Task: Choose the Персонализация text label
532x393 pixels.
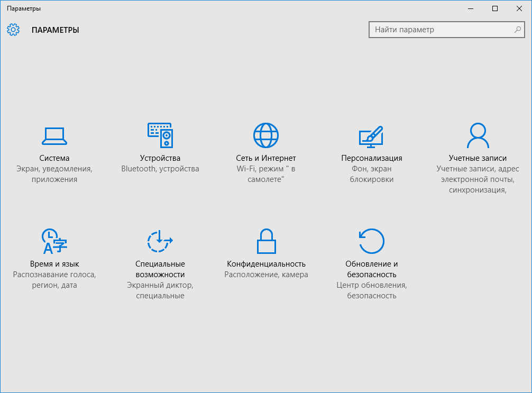Action: (372, 158)
